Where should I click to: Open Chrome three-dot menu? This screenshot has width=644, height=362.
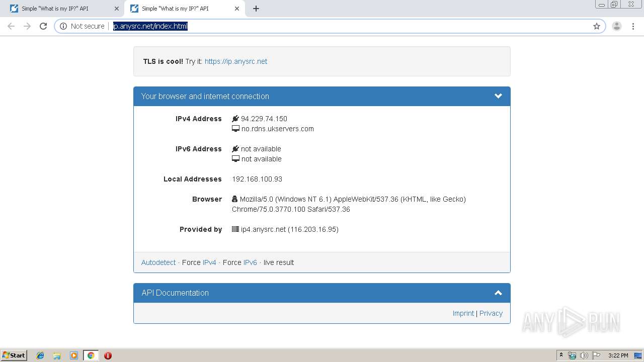pos(633,26)
